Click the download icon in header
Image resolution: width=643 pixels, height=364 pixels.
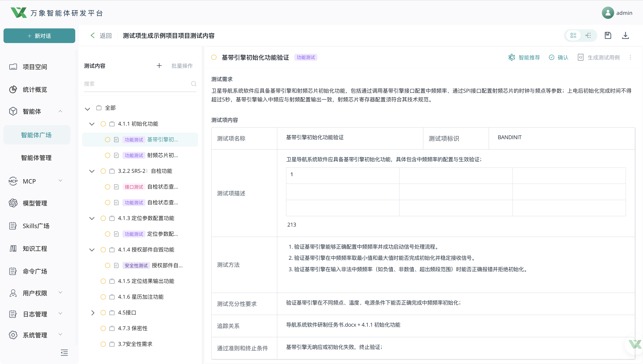[625, 35]
